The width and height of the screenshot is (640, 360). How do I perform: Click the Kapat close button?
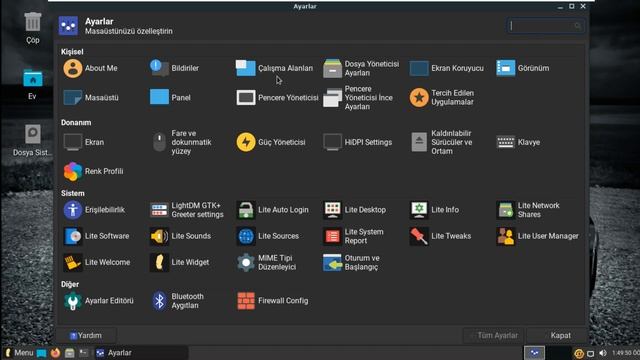(x=557, y=336)
